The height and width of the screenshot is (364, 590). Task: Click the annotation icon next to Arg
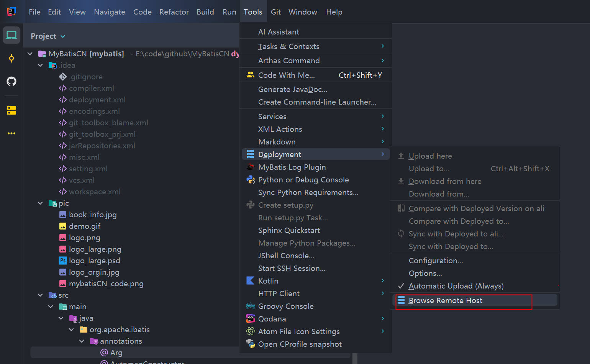point(104,352)
